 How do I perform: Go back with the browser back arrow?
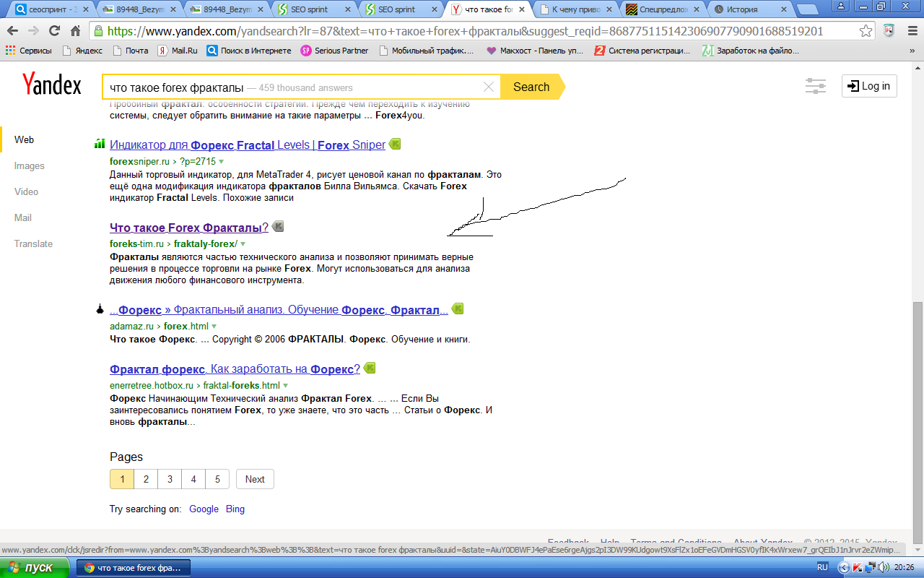click(12, 32)
